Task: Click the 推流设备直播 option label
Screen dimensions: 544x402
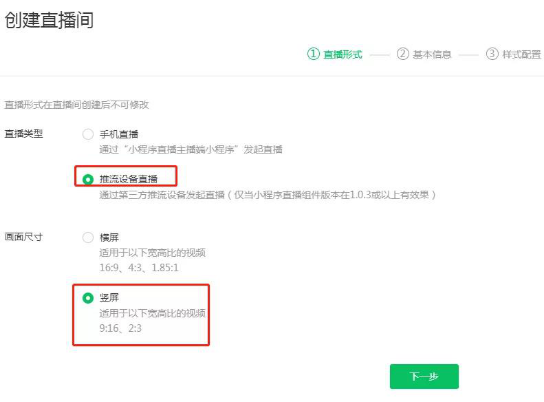Action: point(129,179)
